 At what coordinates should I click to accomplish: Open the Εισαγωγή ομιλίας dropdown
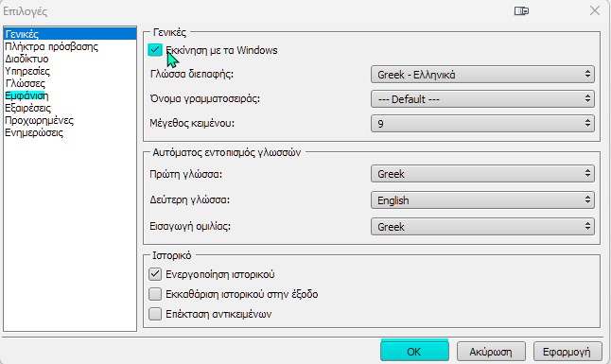click(x=482, y=227)
